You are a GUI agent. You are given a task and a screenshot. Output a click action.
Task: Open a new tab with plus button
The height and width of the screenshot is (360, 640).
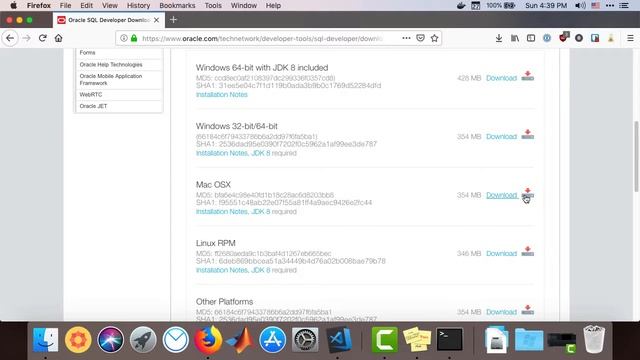173,20
